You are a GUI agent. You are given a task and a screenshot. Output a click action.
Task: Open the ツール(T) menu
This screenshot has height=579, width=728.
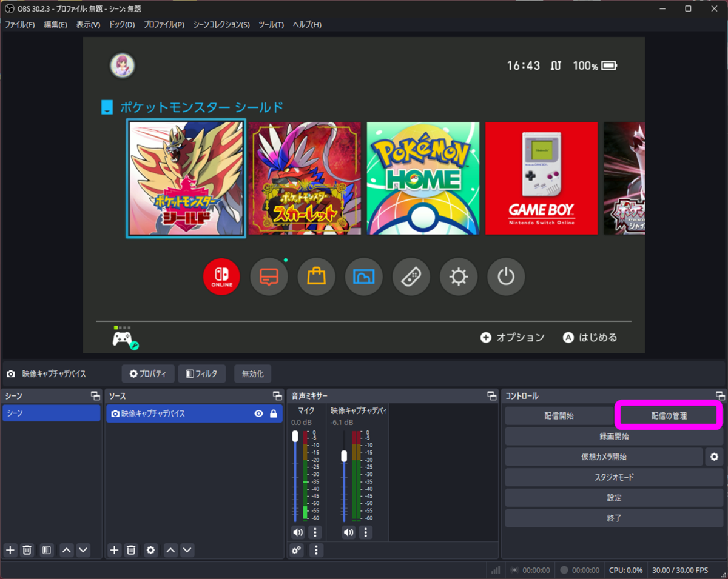pyautogui.click(x=271, y=25)
